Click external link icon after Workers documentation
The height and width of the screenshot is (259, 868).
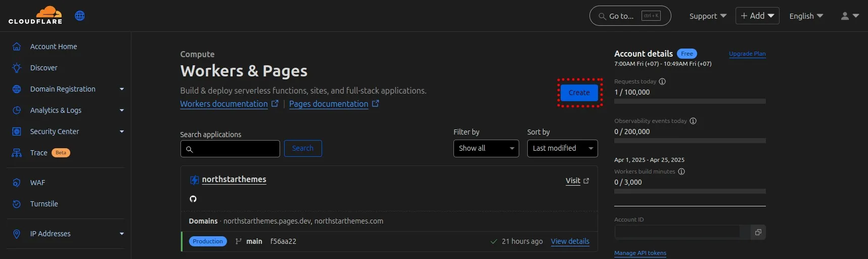275,103
